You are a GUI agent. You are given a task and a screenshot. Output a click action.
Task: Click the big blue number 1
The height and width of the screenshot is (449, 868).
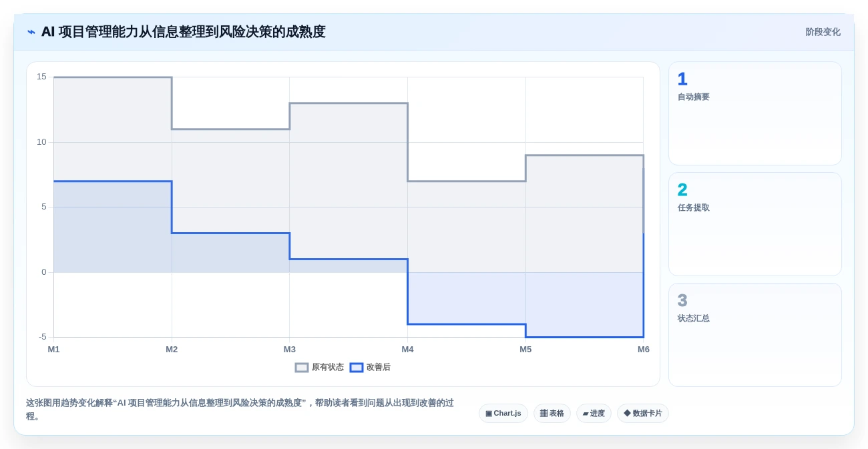[x=682, y=79]
